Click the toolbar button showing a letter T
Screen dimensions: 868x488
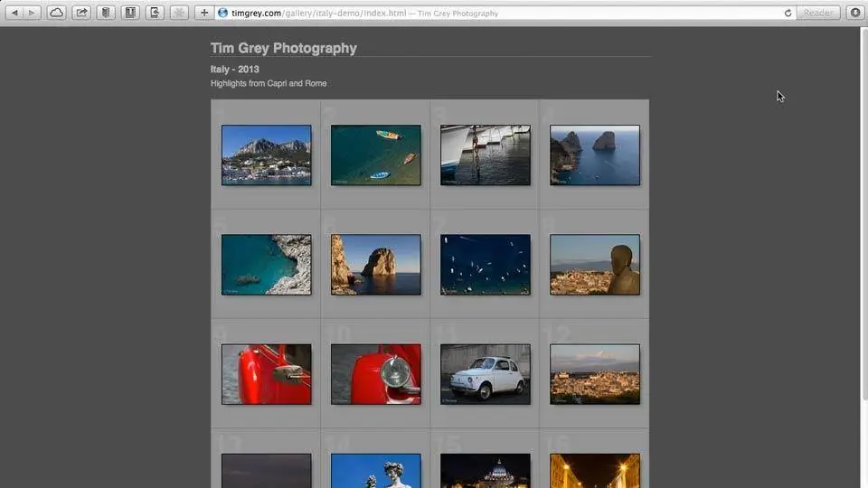(x=130, y=13)
